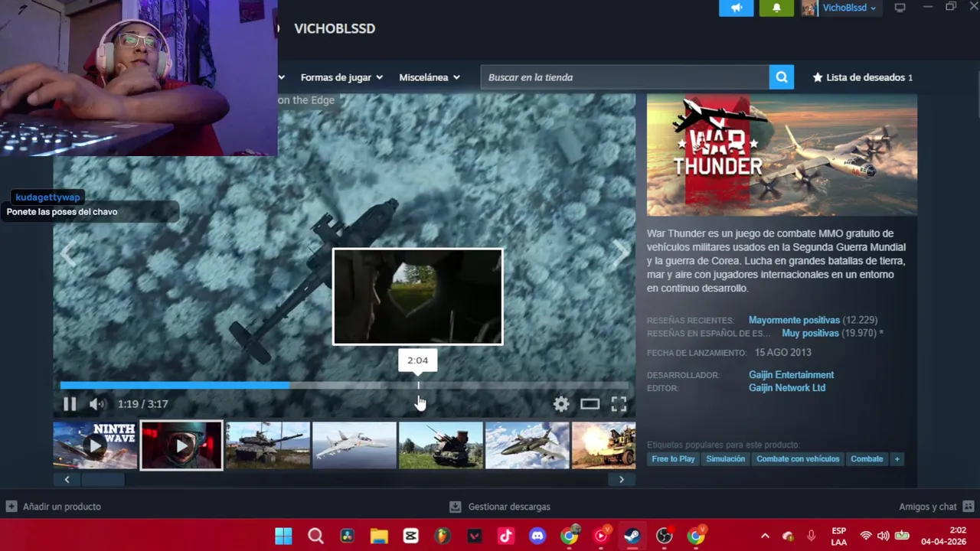Select the white fighter jet thumbnail

[x=354, y=445]
